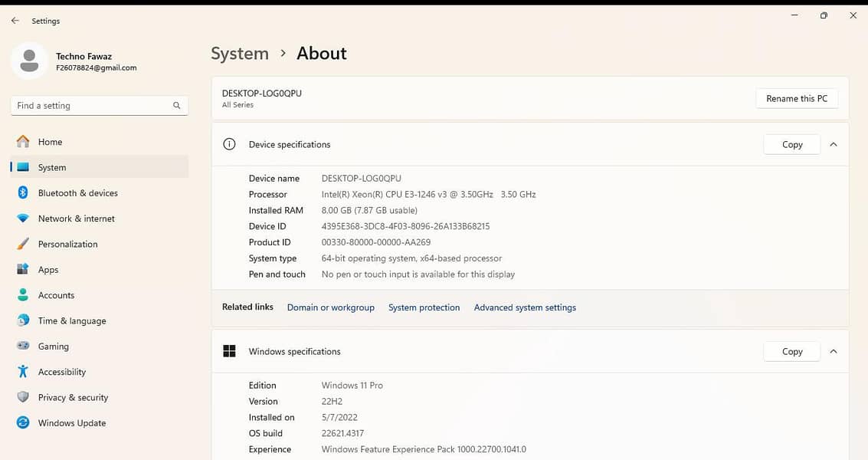Screen dimensions: 868x460
Task: Collapse the Device specifications section
Action: point(833,144)
